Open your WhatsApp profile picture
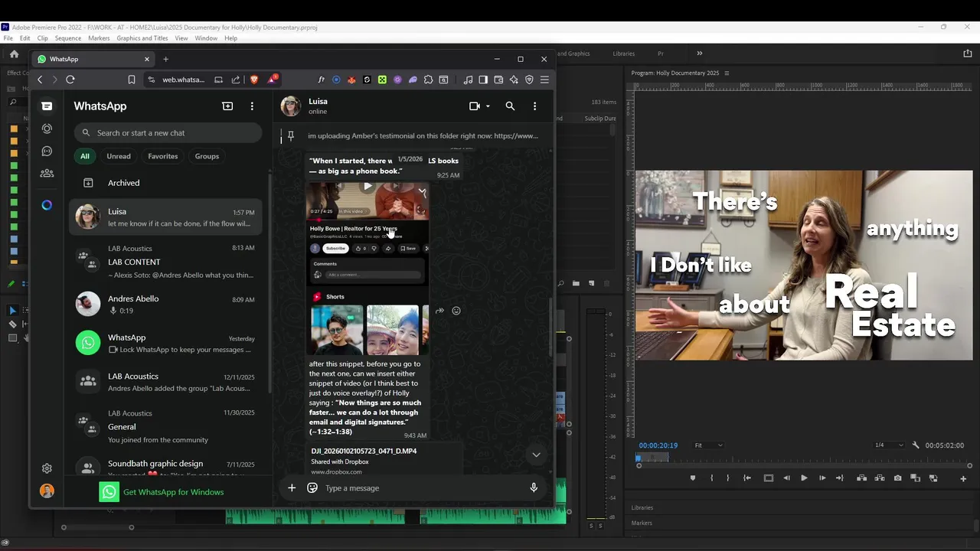980x551 pixels. pos(47,491)
